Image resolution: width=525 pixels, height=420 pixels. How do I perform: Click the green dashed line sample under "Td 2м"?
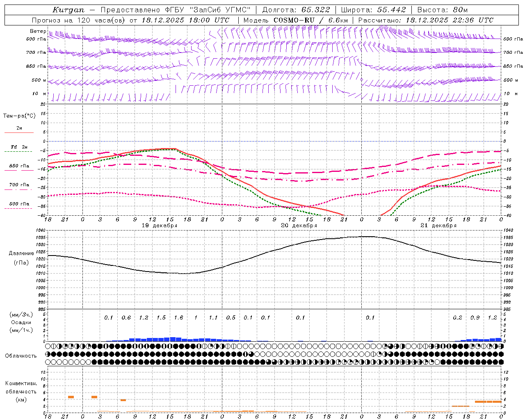click(19, 152)
